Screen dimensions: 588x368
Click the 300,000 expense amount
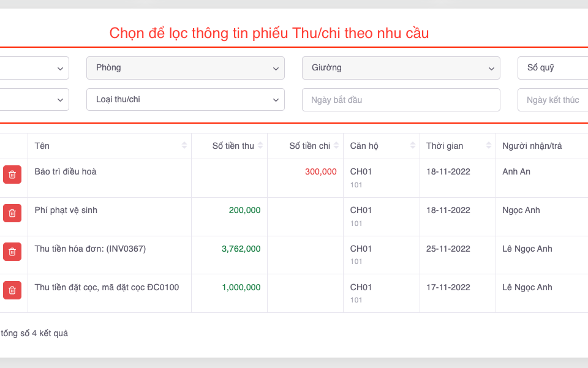[x=320, y=171]
